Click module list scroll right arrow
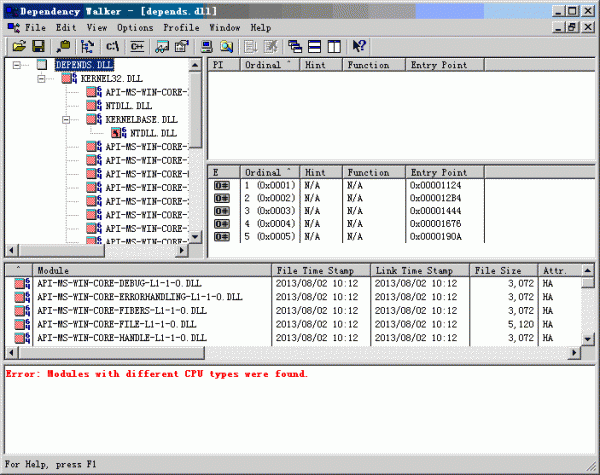600x475 pixels. coord(574,353)
